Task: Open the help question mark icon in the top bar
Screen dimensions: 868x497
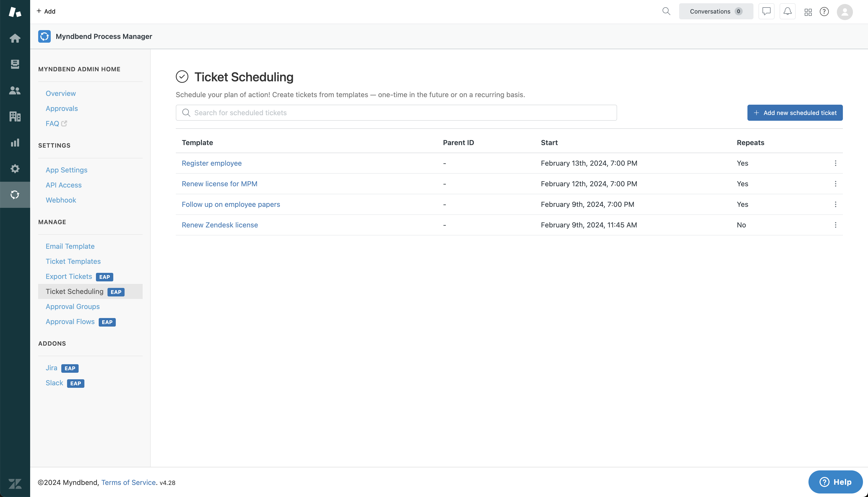Action: pos(824,12)
